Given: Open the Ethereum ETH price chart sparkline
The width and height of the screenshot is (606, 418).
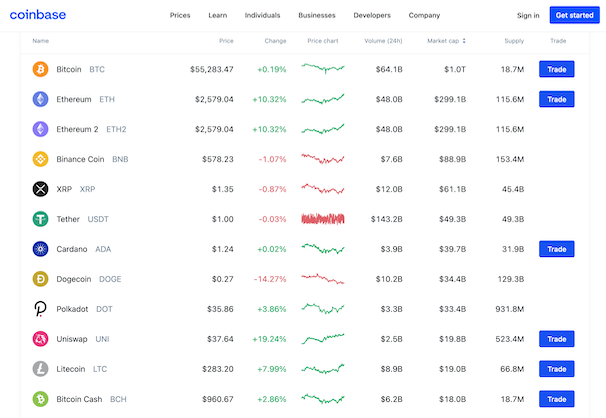Looking at the screenshot, I should [x=323, y=99].
